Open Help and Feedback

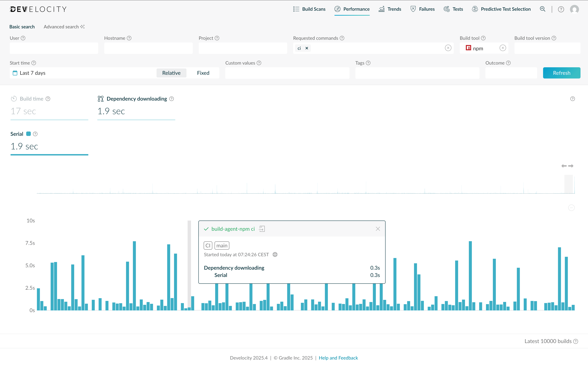click(338, 358)
